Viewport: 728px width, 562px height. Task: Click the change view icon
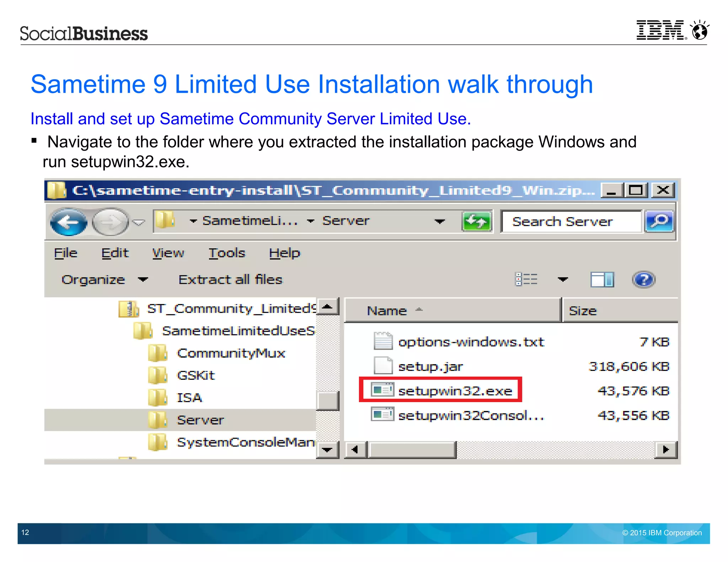[526, 279]
